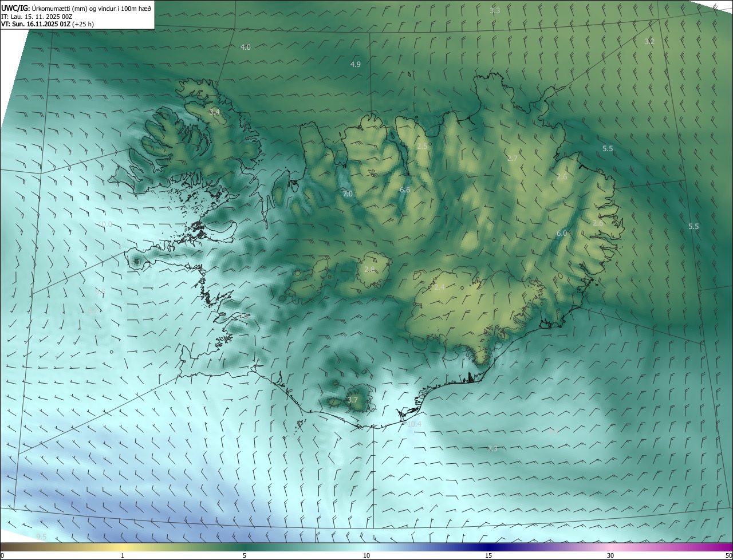Click the colorbar tick label 0
Viewport: 733px width, 560px height.
point(2,555)
